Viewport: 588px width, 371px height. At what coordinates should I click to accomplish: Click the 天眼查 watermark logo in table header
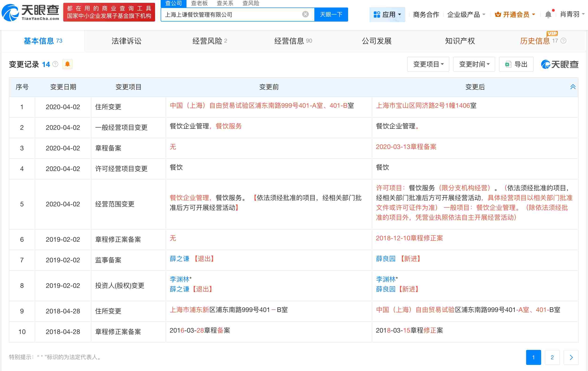[x=559, y=64]
